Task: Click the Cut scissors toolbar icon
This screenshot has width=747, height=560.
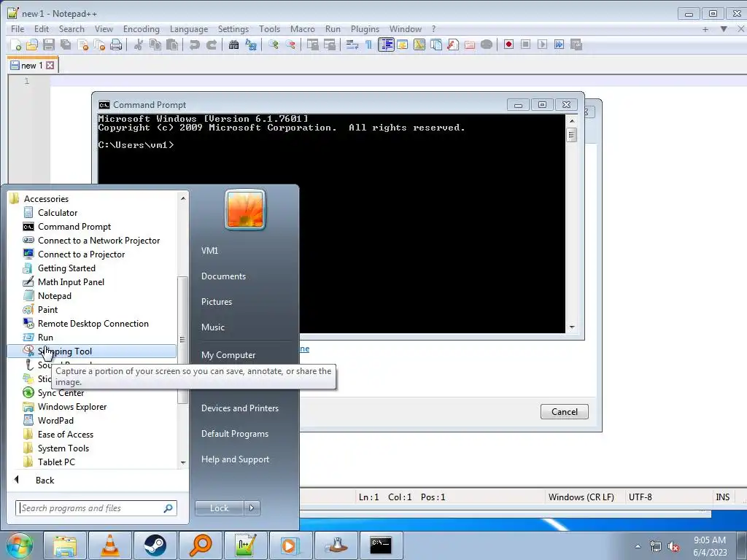Action: [x=139, y=44]
